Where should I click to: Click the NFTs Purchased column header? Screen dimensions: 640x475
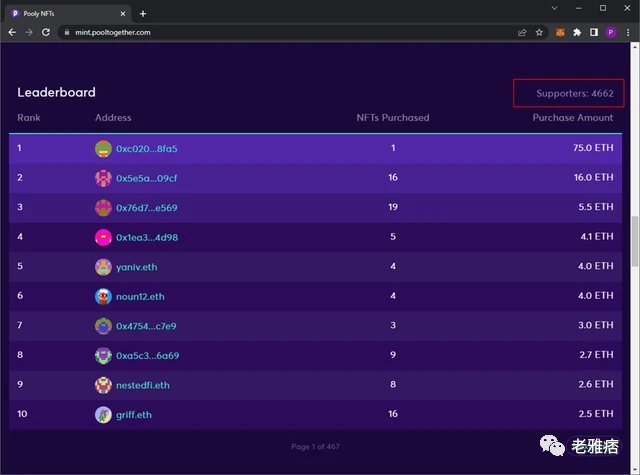393,118
